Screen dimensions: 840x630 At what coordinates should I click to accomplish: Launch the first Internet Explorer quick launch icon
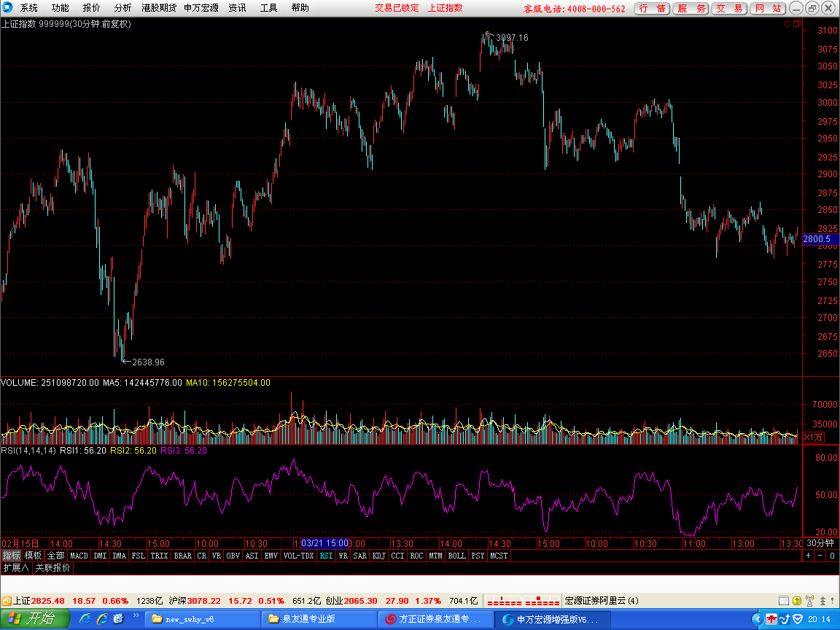click(85, 619)
